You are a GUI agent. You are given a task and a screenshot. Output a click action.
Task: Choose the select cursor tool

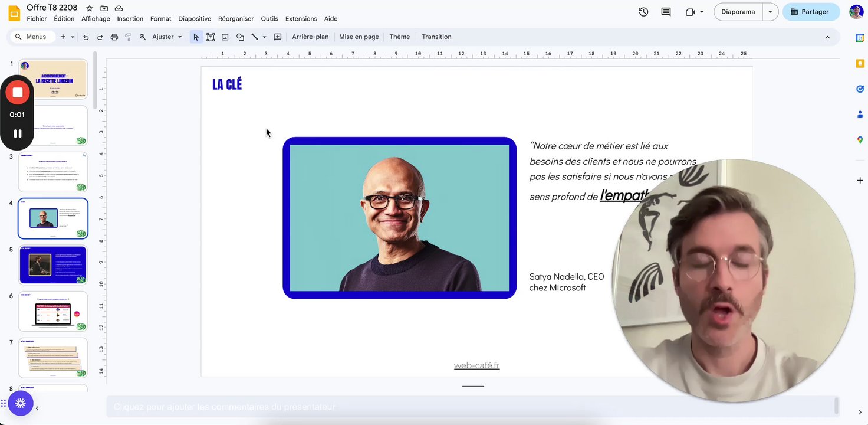196,37
